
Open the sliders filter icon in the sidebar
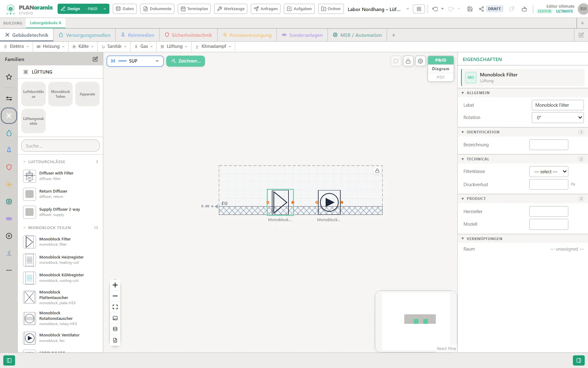9,98
